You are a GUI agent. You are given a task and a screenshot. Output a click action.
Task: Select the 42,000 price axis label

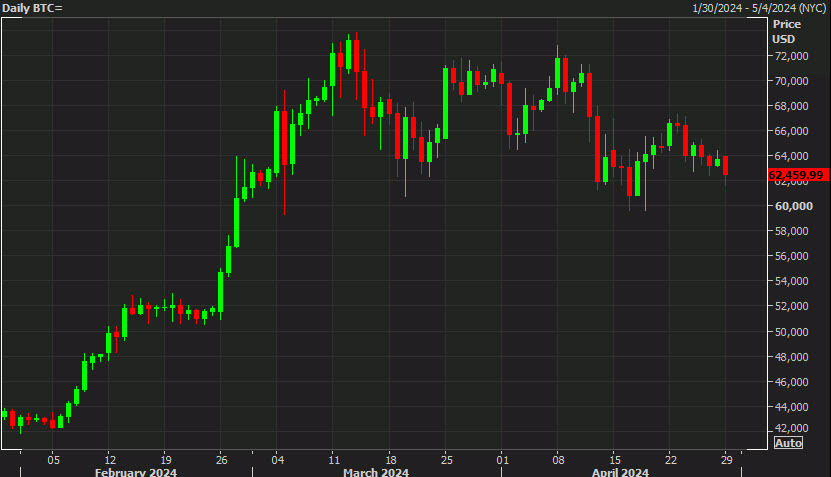pos(791,428)
